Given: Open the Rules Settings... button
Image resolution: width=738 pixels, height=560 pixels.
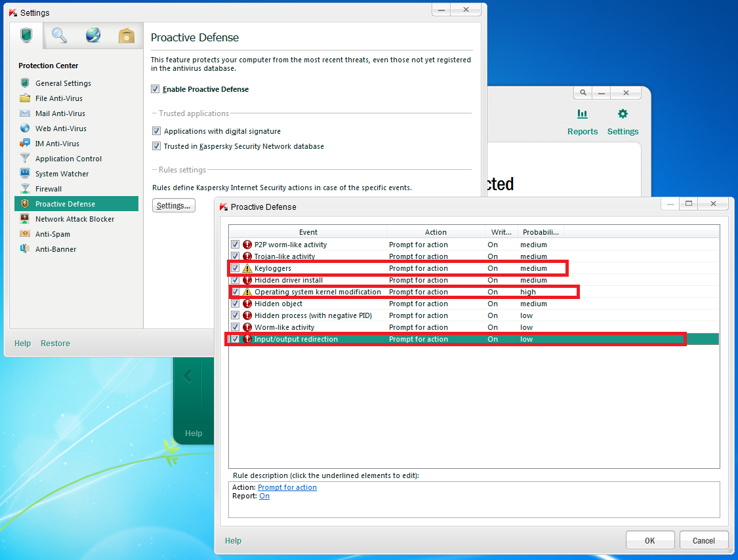Looking at the screenshot, I should point(174,206).
